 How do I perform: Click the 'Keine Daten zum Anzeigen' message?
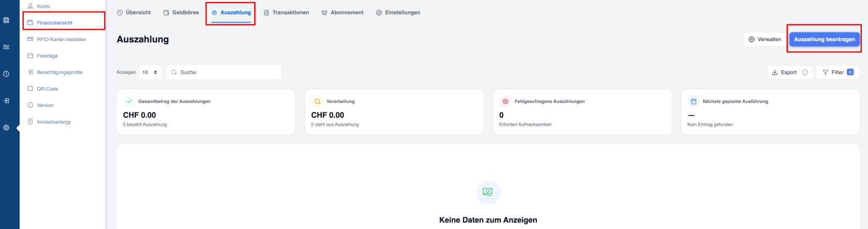[x=488, y=220]
